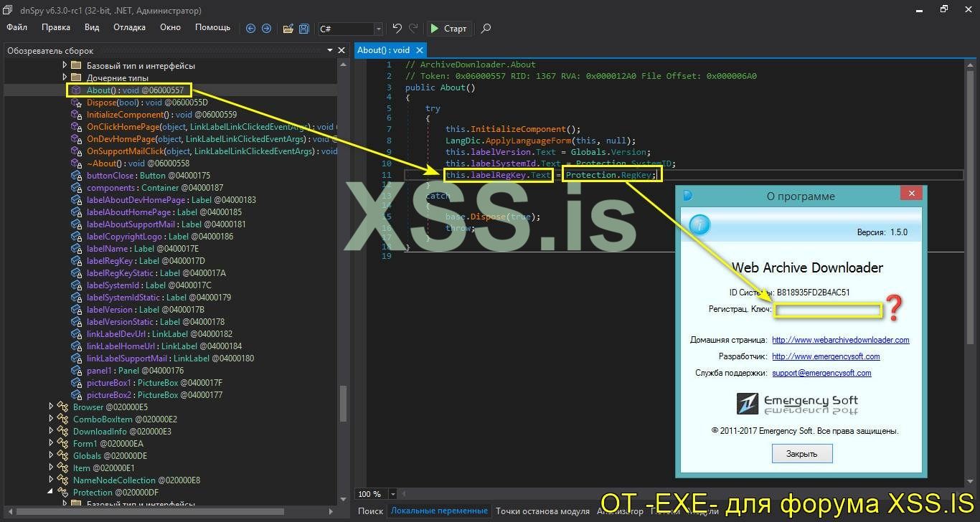This screenshot has width=980, height=522.
Task: Click the field icon beside linkLabelDevUrl
Action: (x=76, y=334)
